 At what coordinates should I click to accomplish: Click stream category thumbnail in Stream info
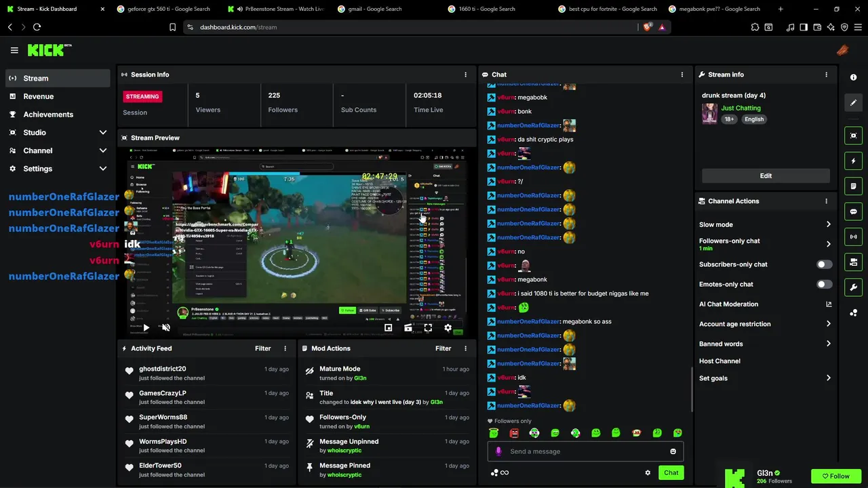pos(709,113)
